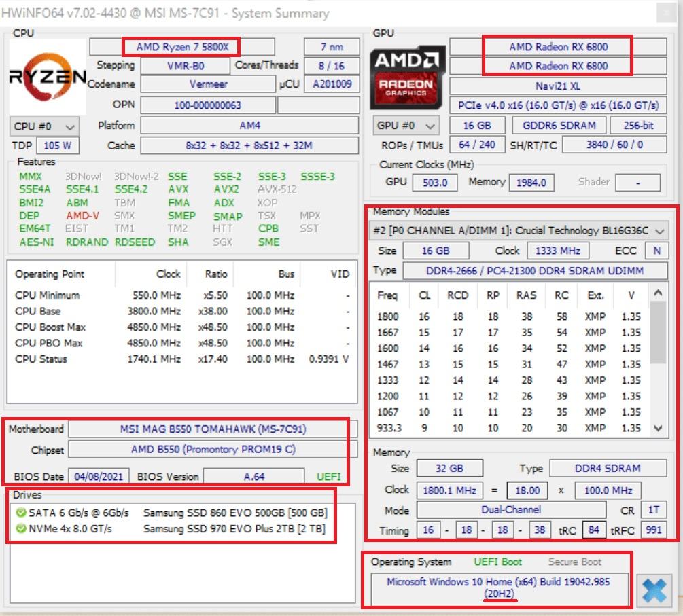
Task: Click the 7 nm process field
Action: 332,47
